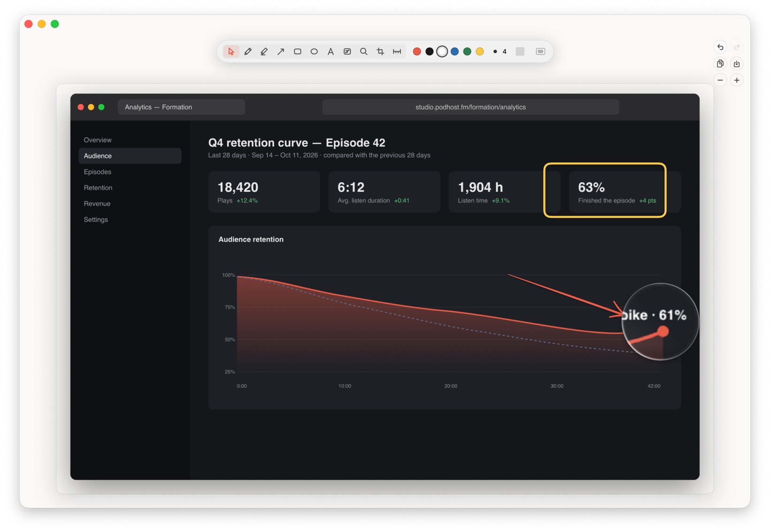Choose the rectangle shape tool
The image size is (770, 532).
click(298, 52)
